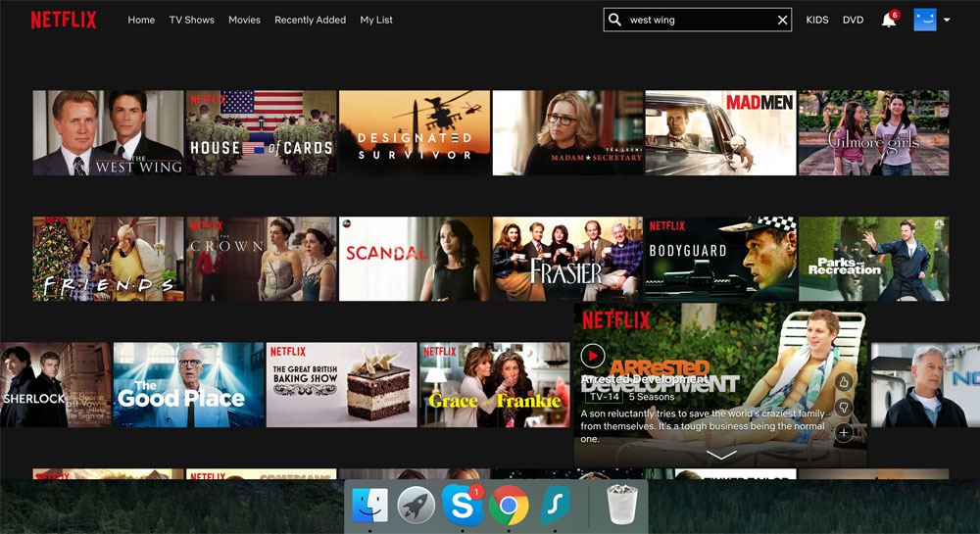Screen dimensions: 980x534
Task: Give Arrested Development a thumbs down
Action: pyautogui.click(x=844, y=408)
